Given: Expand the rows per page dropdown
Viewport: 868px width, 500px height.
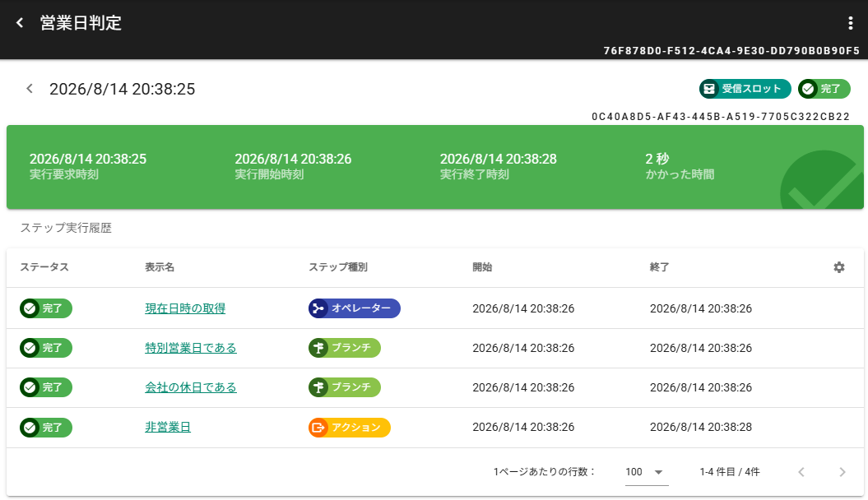Looking at the screenshot, I should 646,472.
